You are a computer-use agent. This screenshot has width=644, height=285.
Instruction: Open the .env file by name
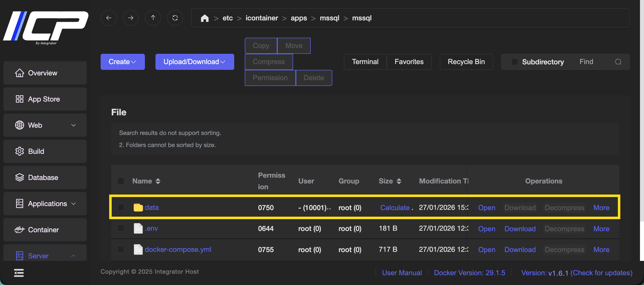click(x=151, y=228)
